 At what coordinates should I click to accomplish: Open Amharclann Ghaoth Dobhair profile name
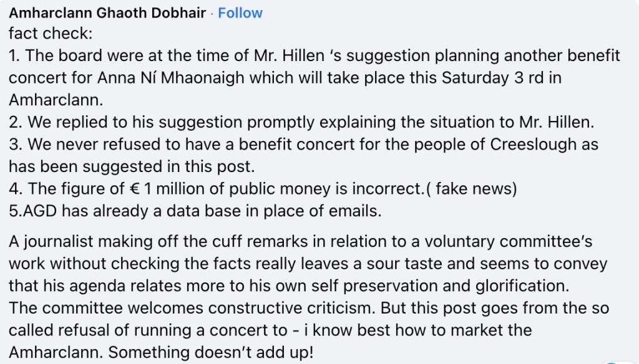(107, 13)
